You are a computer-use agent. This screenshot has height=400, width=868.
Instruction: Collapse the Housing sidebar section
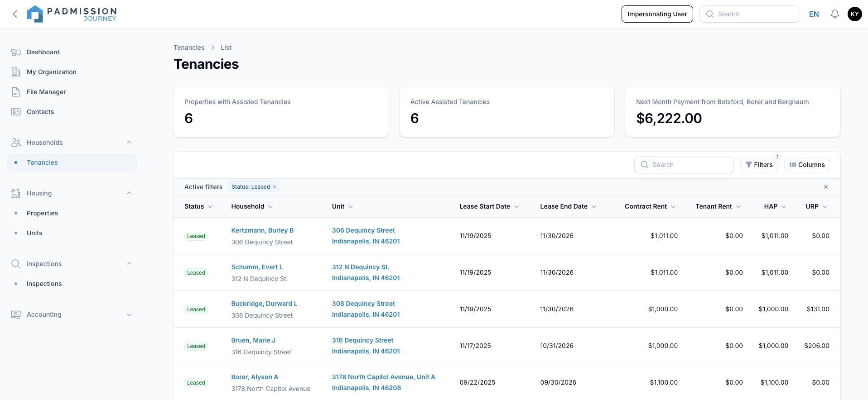click(x=129, y=193)
